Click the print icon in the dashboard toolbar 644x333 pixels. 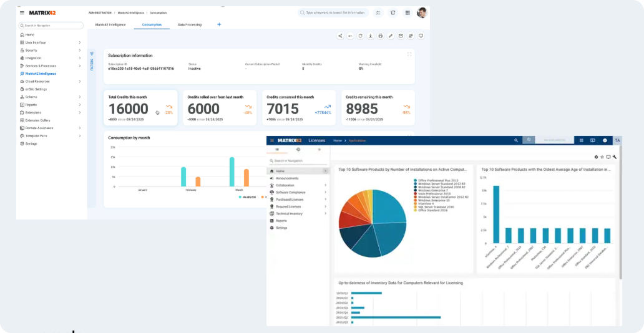tap(380, 36)
